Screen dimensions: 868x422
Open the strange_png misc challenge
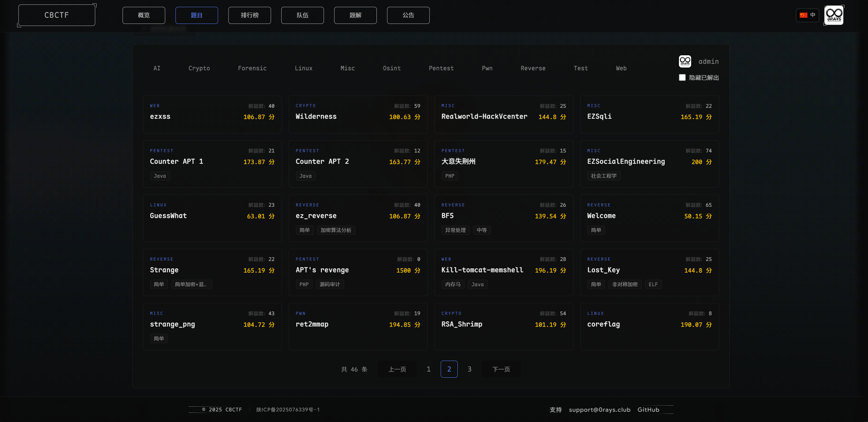(x=212, y=326)
